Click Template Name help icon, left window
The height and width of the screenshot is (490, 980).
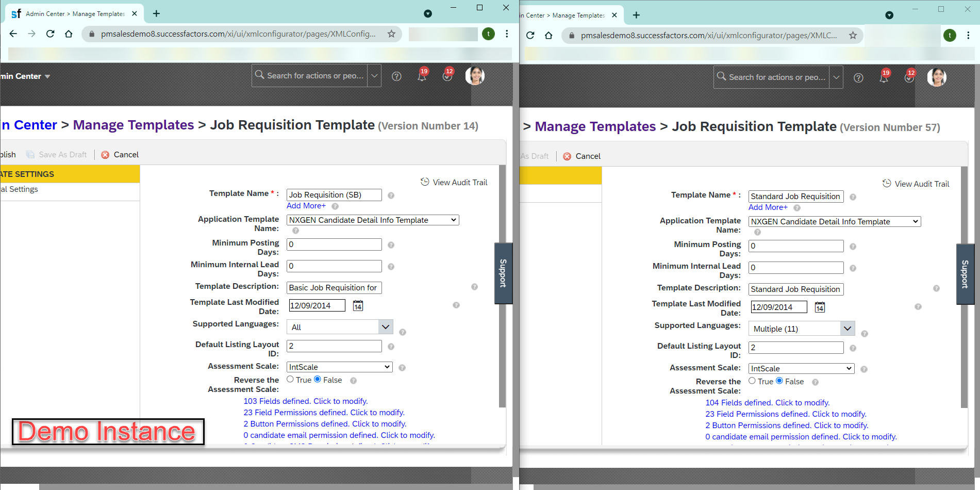(391, 195)
